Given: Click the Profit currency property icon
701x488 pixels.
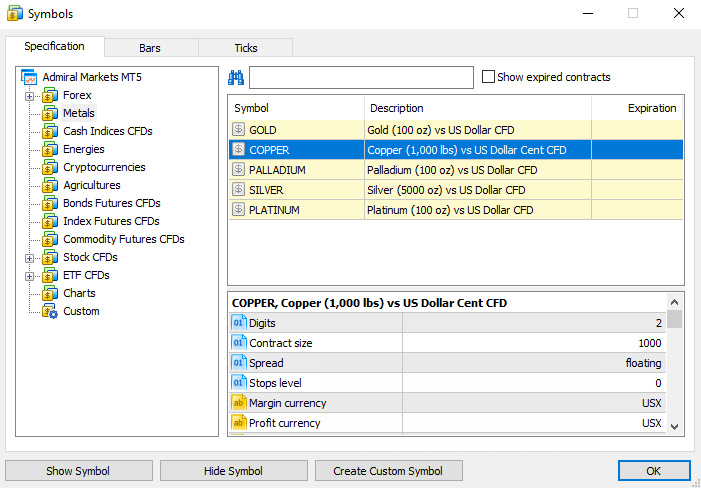Looking at the screenshot, I should 239,423.
